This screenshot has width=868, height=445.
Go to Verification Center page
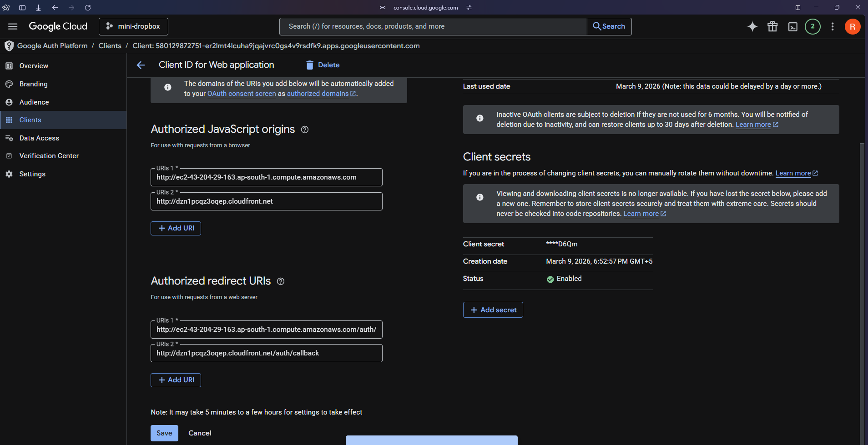point(49,156)
